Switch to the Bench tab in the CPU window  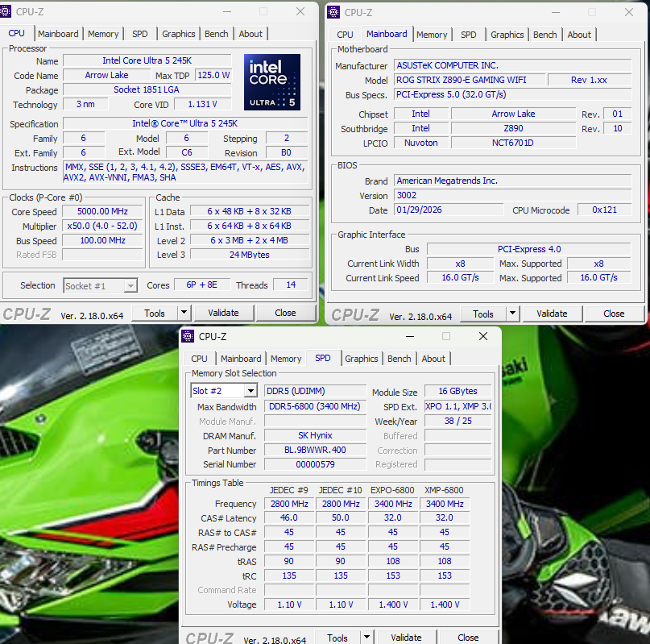click(x=217, y=34)
